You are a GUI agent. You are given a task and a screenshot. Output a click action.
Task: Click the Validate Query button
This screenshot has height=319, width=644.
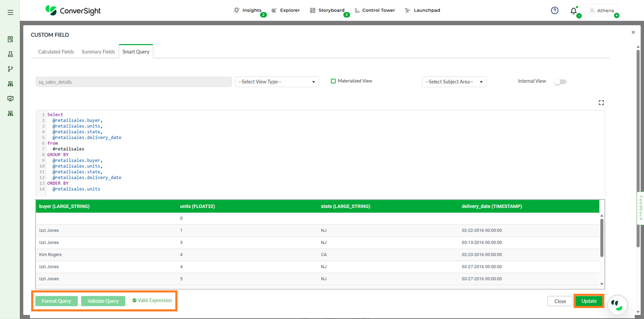[x=103, y=301]
